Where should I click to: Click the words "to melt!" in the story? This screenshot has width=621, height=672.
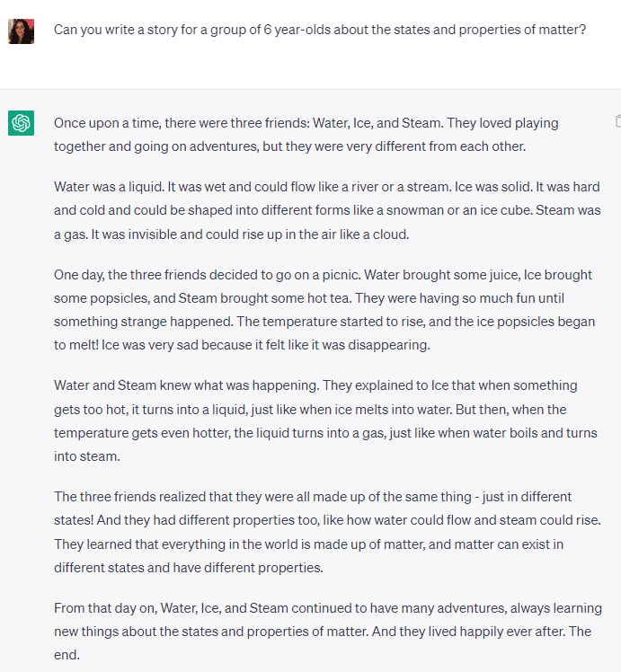[75, 345]
